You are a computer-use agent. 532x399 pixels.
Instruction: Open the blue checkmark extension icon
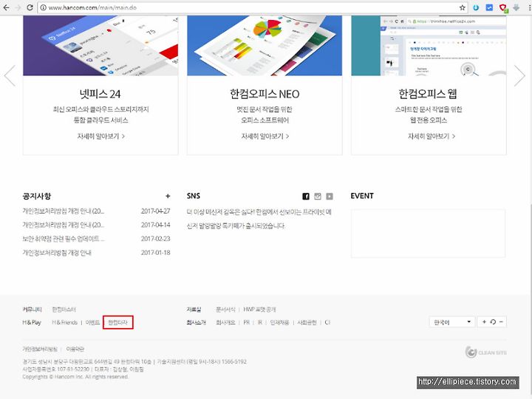point(489,7)
